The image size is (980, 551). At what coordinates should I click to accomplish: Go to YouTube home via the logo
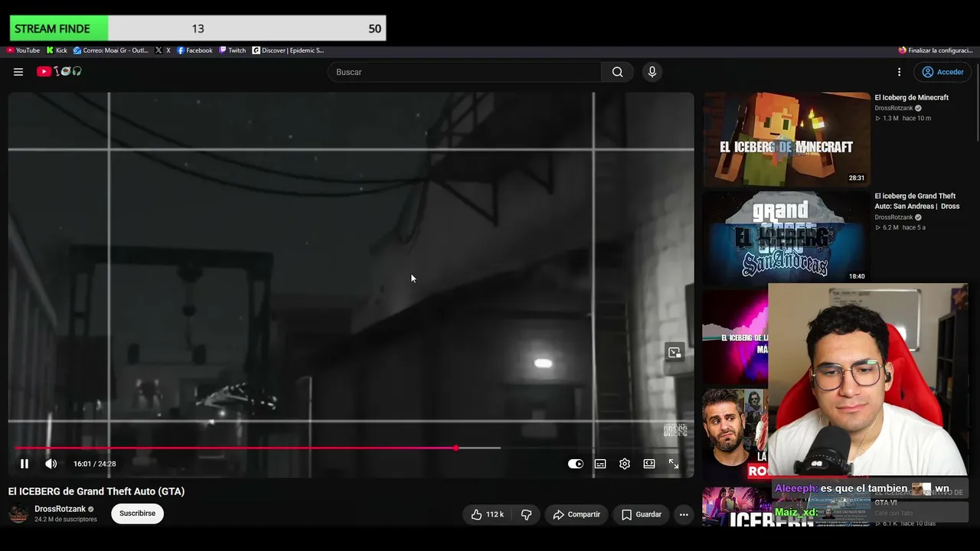(59, 71)
